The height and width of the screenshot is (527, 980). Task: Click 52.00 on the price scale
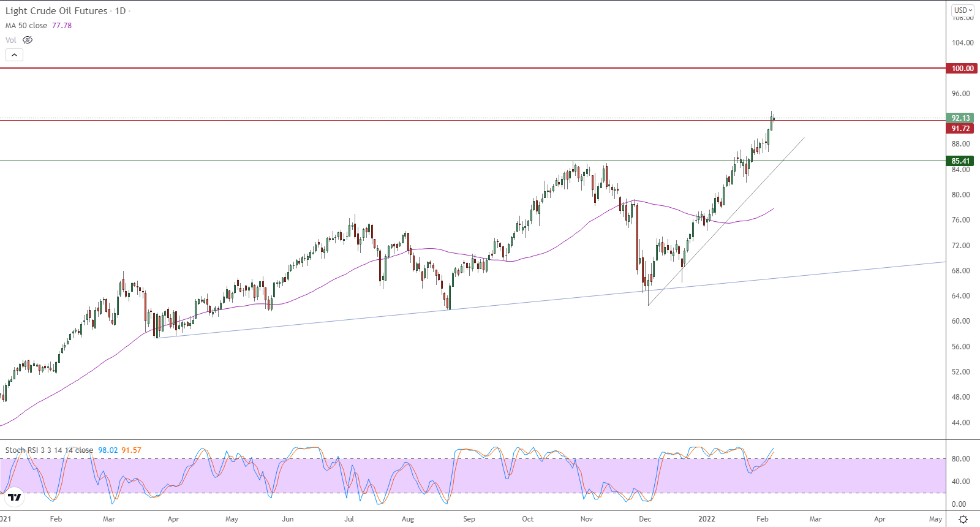click(x=960, y=372)
